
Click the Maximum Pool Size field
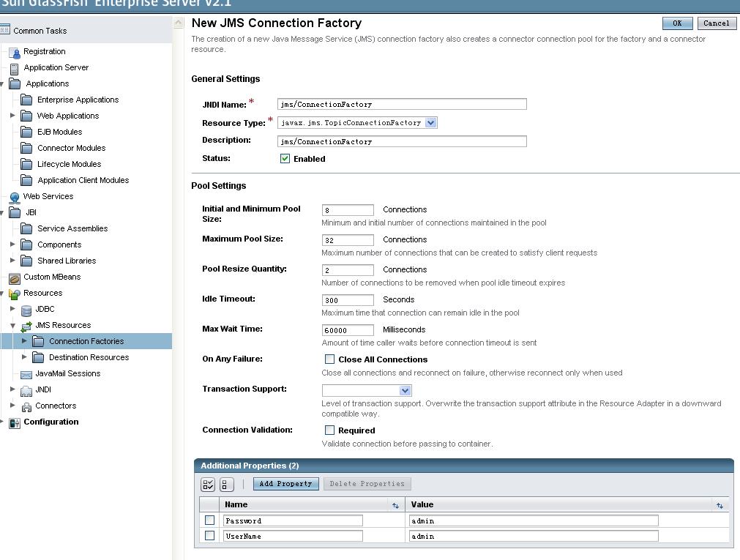pyautogui.click(x=348, y=240)
